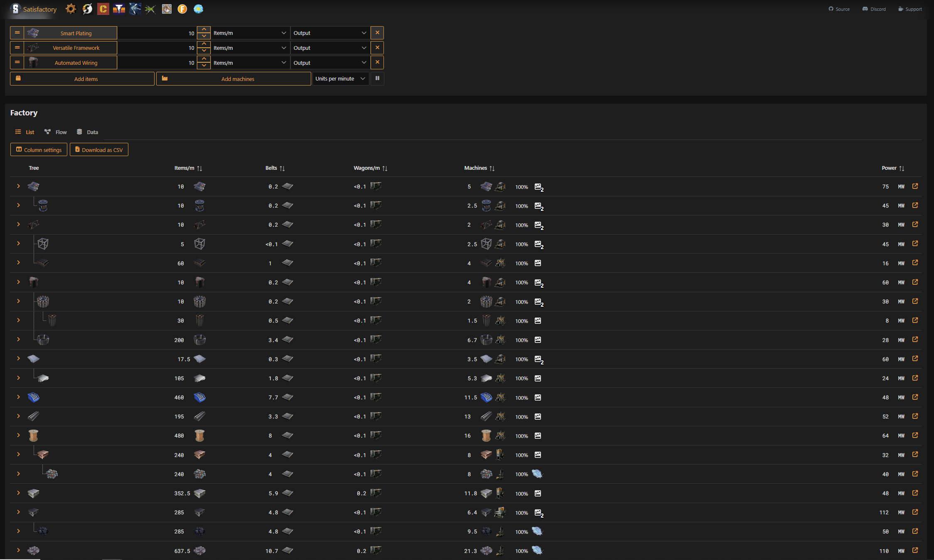934x560 pixels.
Task: Open Items/m unit dropdown for Automated Wiring
Action: coord(250,63)
